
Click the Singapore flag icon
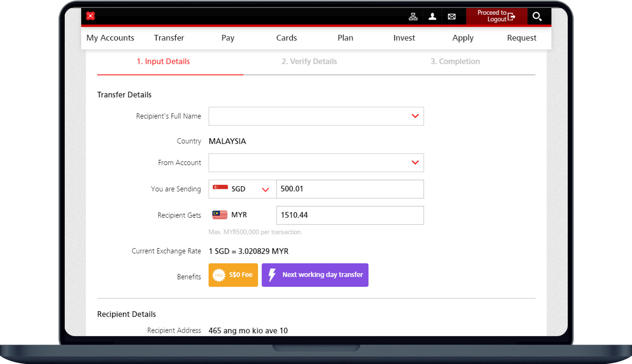220,188
